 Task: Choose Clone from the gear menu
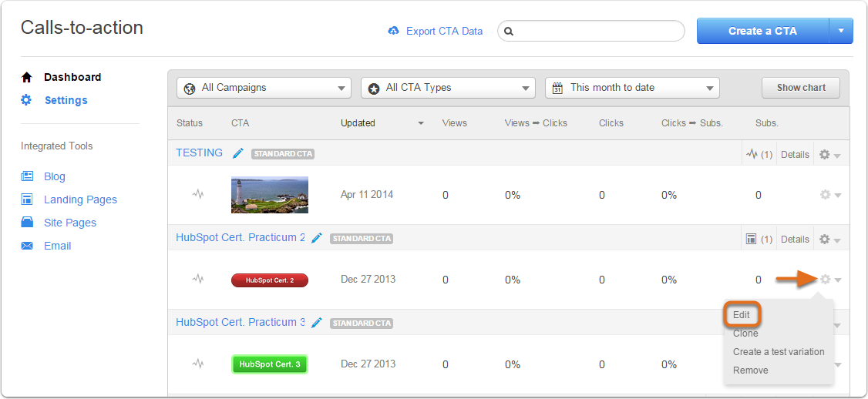(745, 334)
